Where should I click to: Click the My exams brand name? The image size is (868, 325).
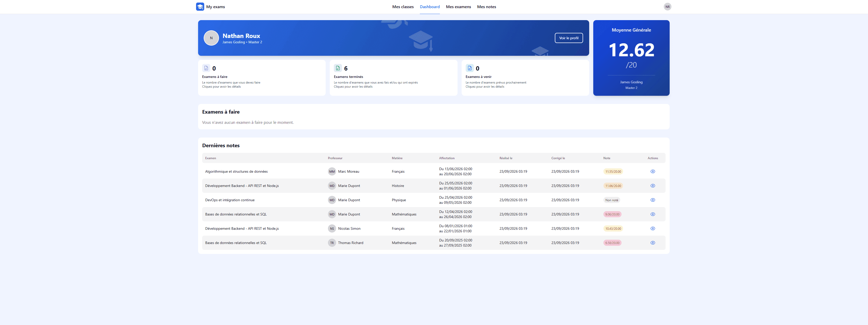coord(215,7)
